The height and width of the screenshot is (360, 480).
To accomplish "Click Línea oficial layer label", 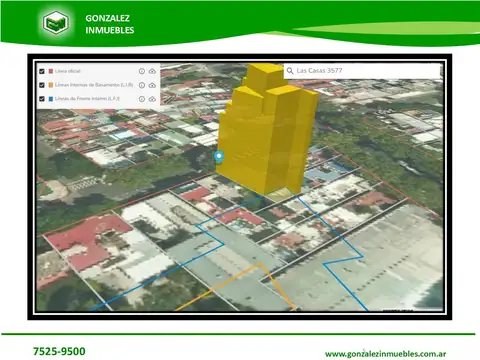I will click(x=68, y=71).
